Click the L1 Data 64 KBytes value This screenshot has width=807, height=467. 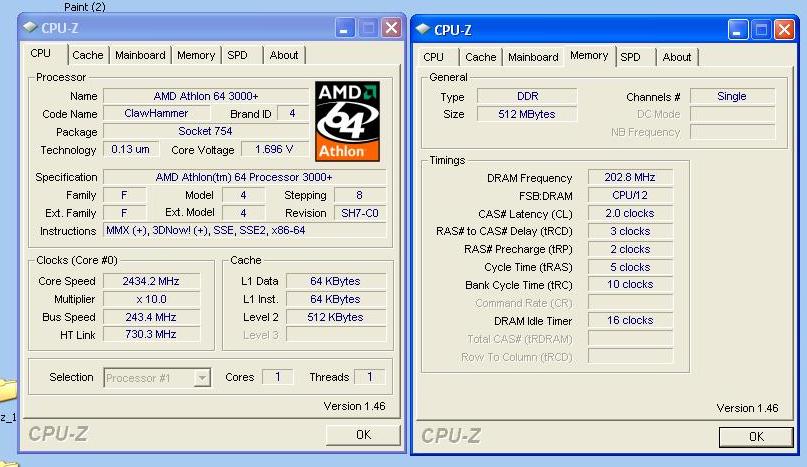(336, 281)
